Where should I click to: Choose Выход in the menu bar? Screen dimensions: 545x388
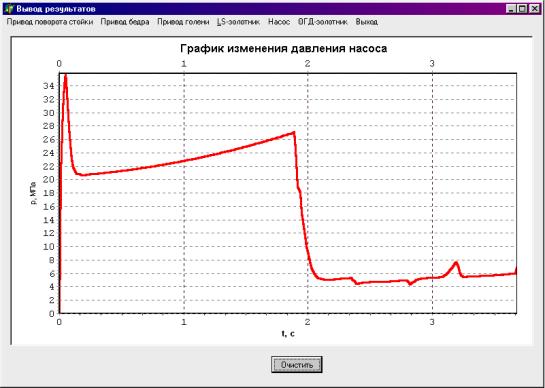367,22
